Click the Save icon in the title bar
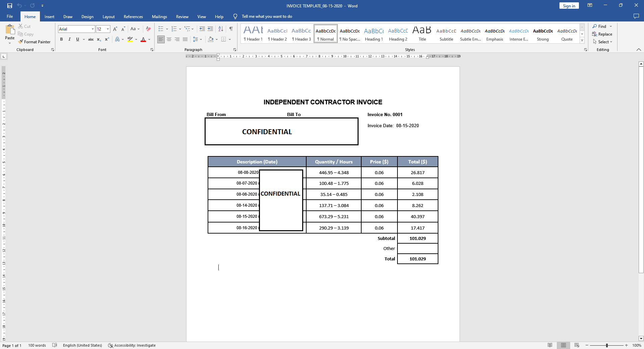This screenshot has height=349, width=644. [x=10, y=6]
